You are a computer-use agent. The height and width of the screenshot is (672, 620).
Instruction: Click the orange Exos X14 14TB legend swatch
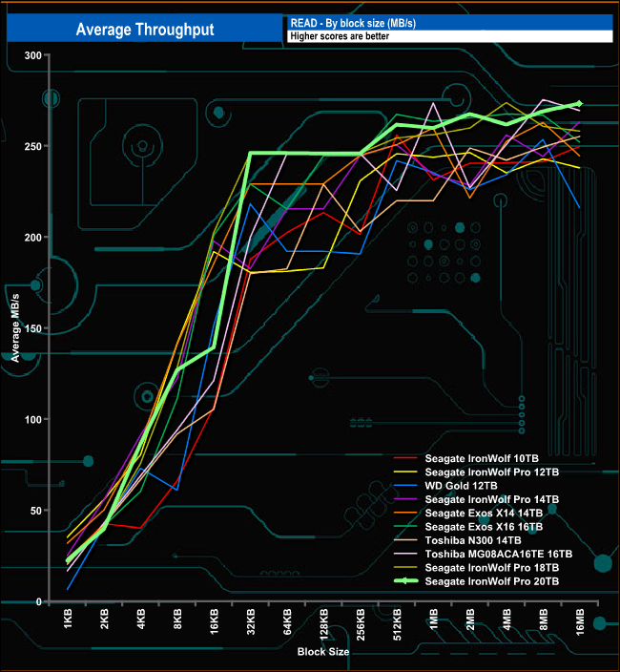point(405,513)
